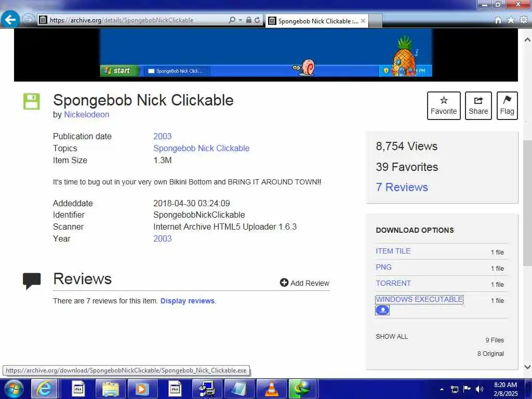Click the Favorite button with star

pos(444,105)
